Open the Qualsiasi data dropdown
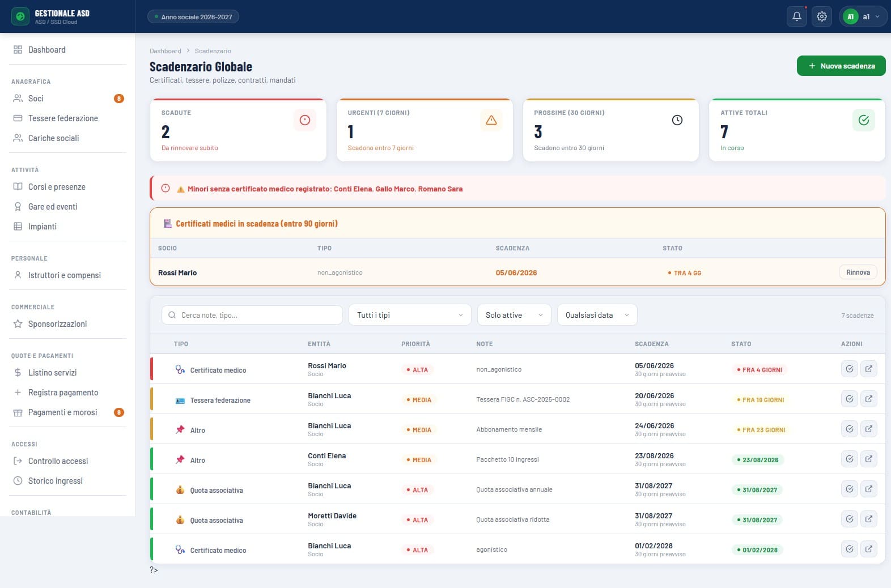891x588 pixels. coord(597,315)
